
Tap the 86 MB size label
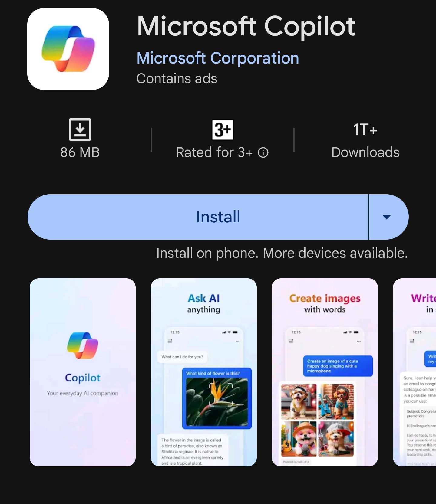point(80,152)
